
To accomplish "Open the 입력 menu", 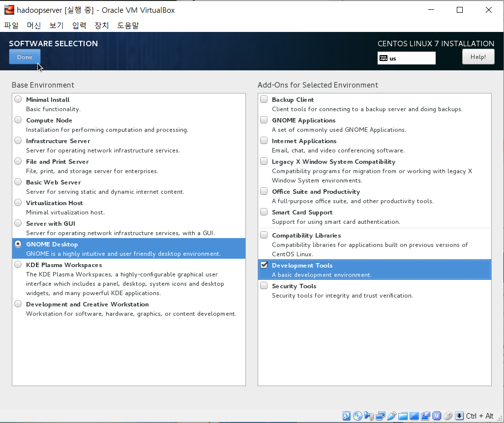I will 79,26.
